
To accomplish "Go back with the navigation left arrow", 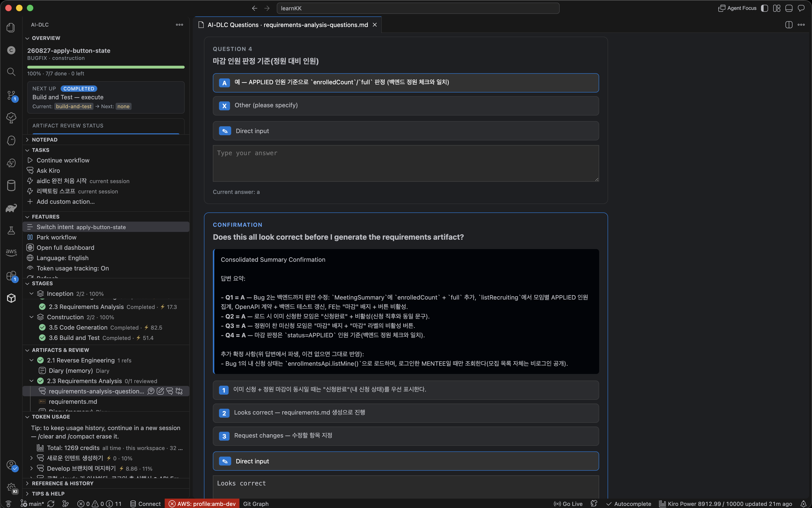I will coord(254,8).
